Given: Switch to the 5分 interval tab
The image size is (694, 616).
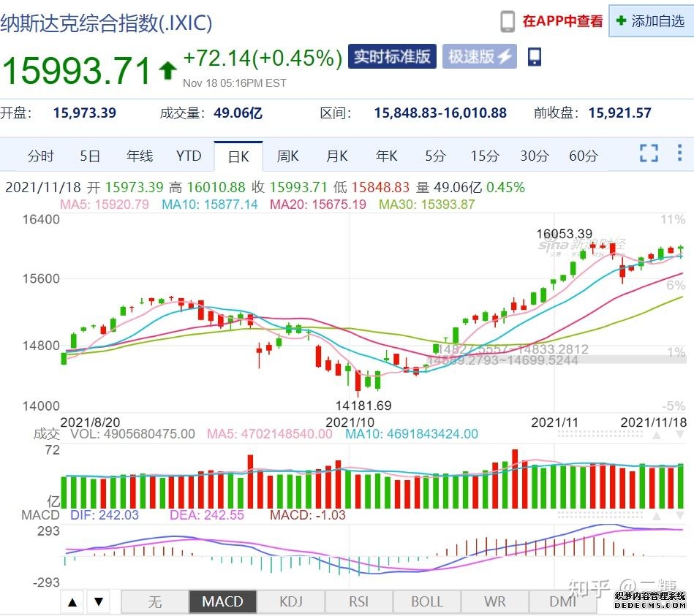Looking at the screenshot, I should (x=436, y=156).
